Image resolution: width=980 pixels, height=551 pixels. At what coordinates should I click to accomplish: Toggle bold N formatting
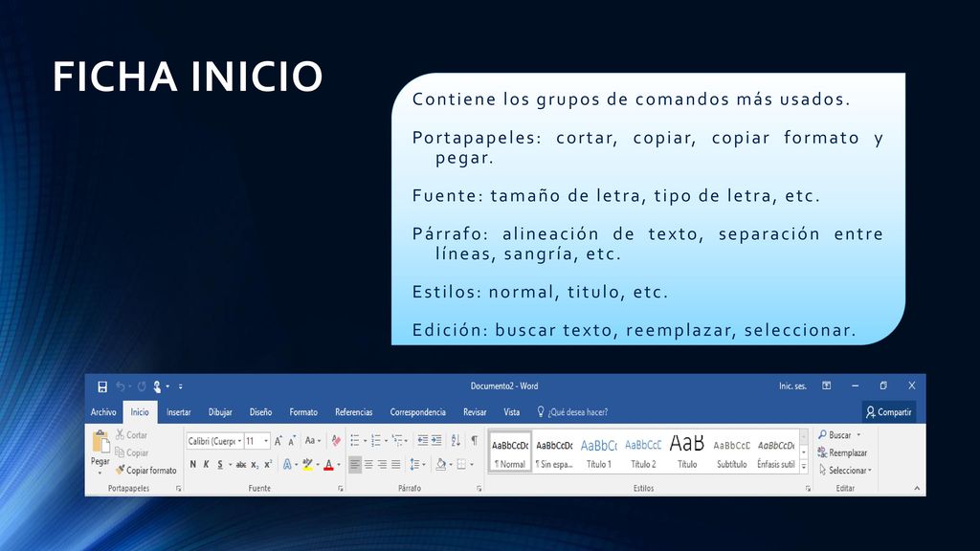(193, 464)
